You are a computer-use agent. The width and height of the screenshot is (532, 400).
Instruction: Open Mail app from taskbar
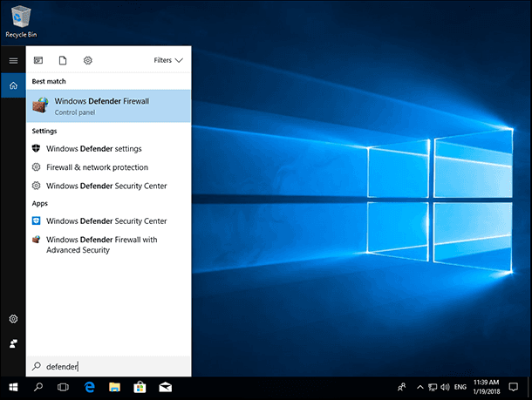point(165,387)
